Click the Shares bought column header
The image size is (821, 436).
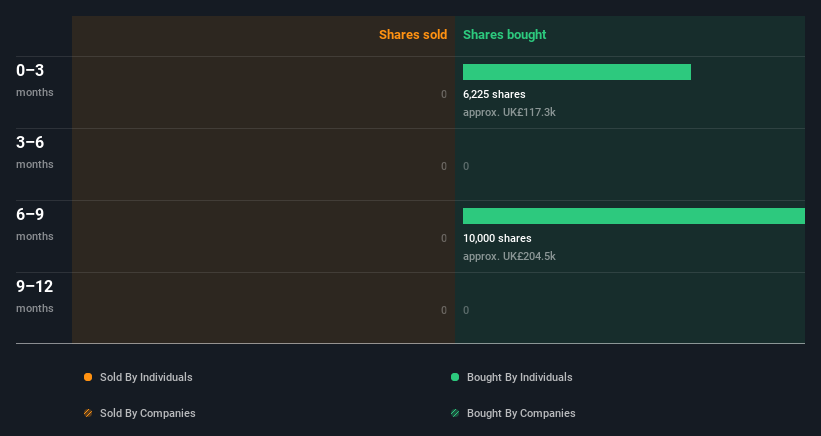point(505,35)
